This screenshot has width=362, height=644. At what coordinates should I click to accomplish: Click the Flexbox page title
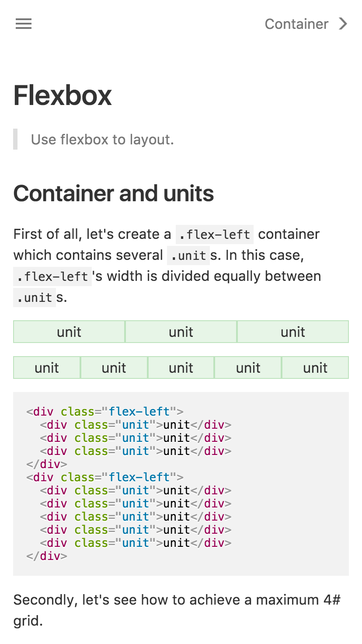[x=63, y=95]
